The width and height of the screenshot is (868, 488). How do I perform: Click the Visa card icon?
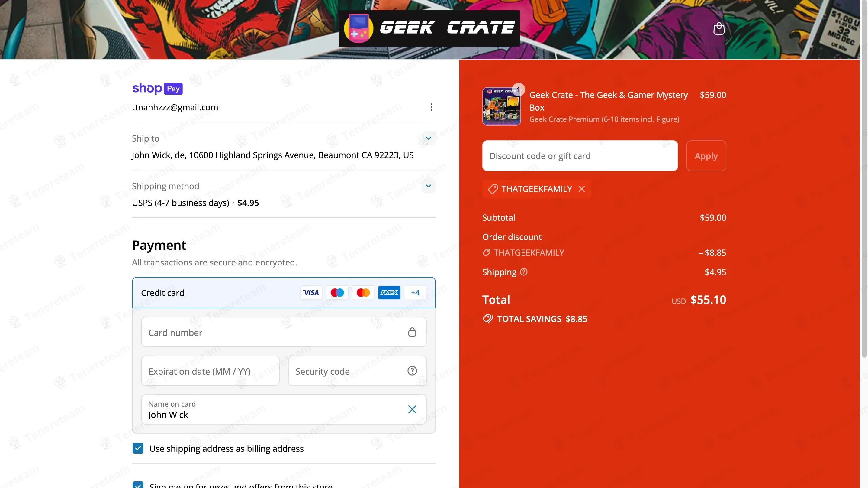[x=311, y=293]
